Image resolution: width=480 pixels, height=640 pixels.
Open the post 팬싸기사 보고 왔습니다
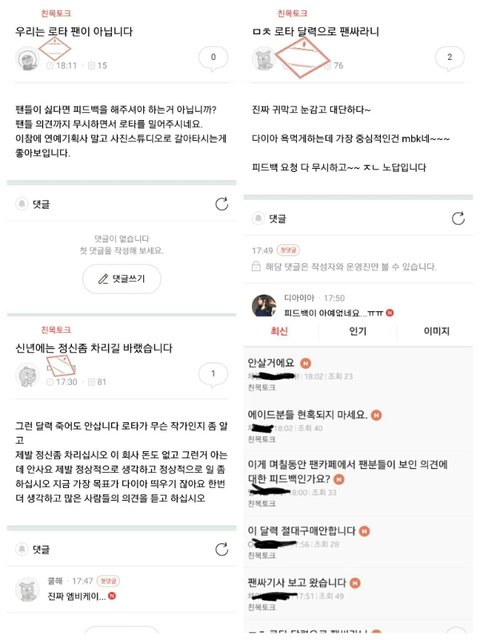(297, 582)
